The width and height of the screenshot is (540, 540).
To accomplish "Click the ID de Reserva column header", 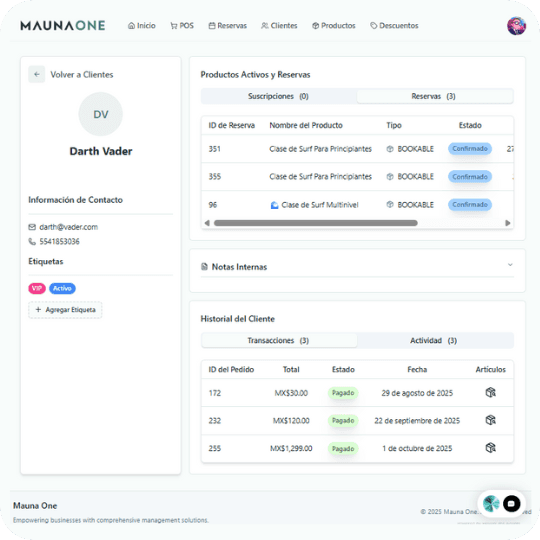I will coord(231,125).
